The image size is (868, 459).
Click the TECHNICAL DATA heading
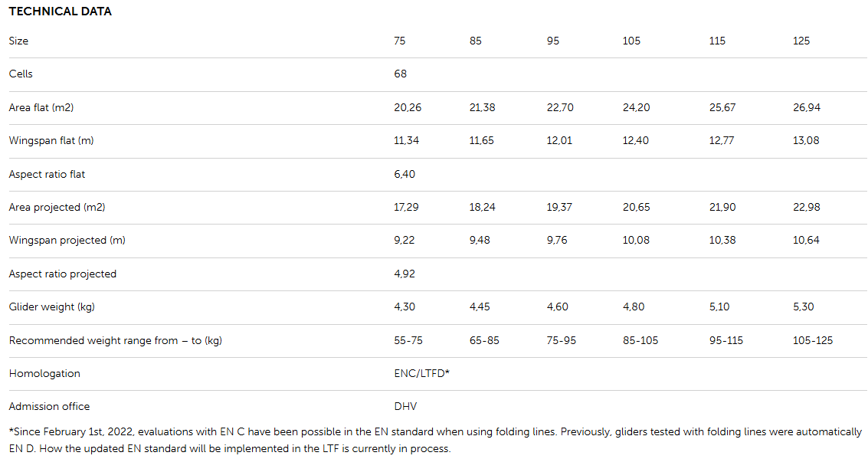pyautogui.click(x=60, y=11)
